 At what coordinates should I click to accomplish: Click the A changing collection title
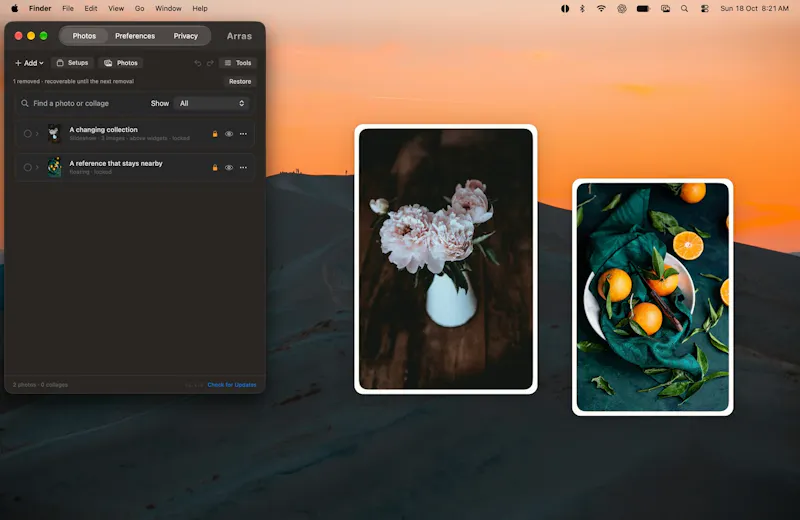(x=103, y=130)
